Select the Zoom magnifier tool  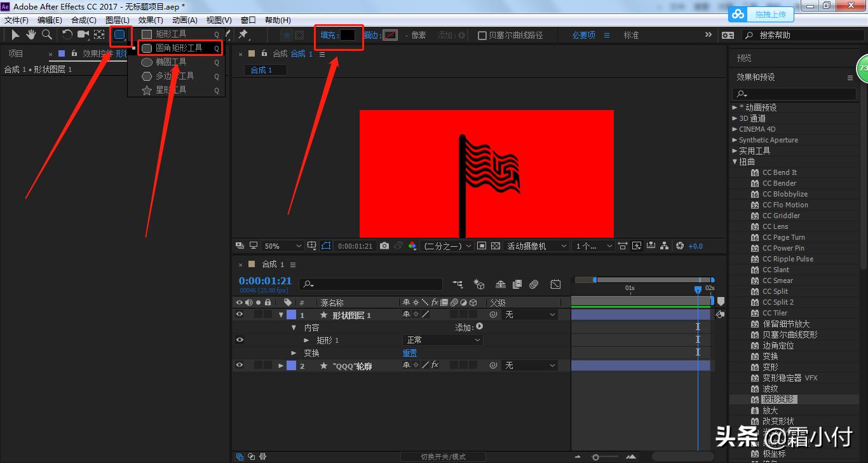pos(46,35)
